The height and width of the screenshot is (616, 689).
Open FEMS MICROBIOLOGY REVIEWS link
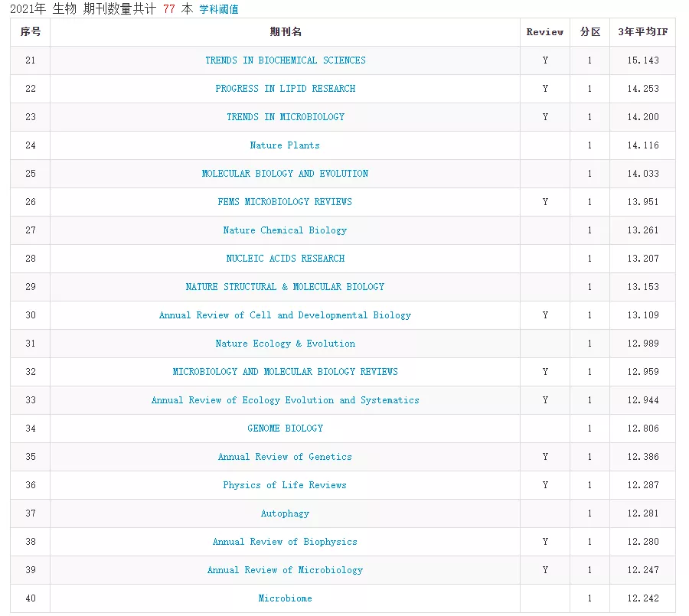click(285, 202)
